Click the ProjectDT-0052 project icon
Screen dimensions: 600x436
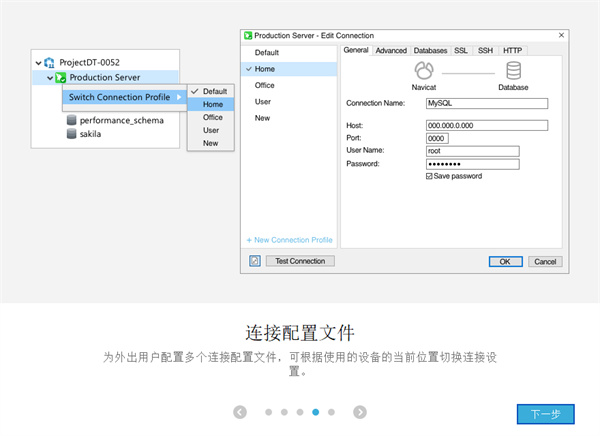(x=49, y=62)
